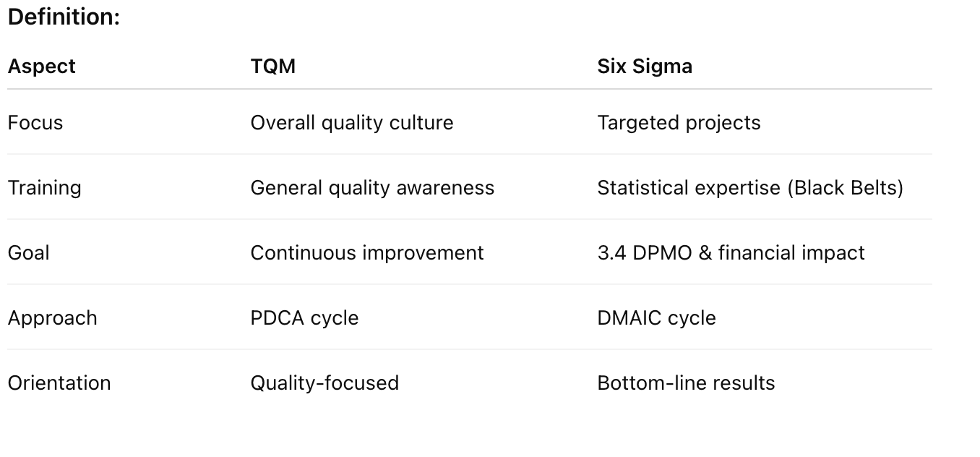
Task: Select the Aspect column header
Action: click(42, 67)
